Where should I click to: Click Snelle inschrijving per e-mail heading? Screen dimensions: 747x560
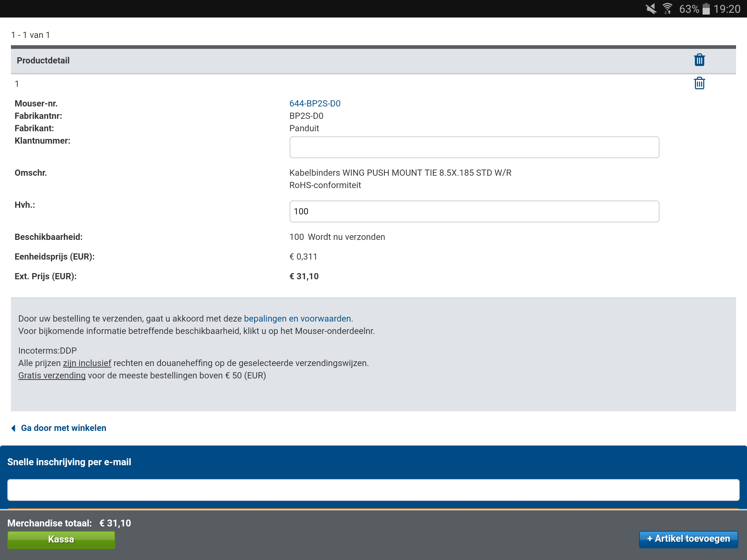69,462
